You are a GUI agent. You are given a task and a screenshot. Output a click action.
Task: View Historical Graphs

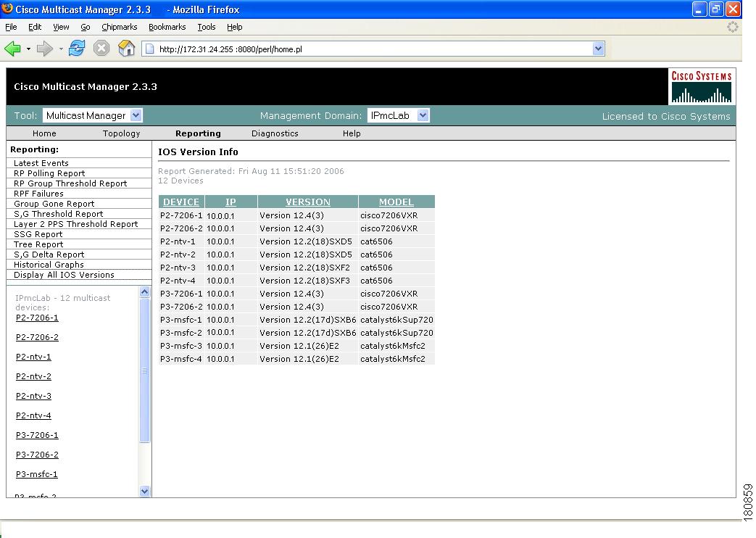tap(49, 265)
